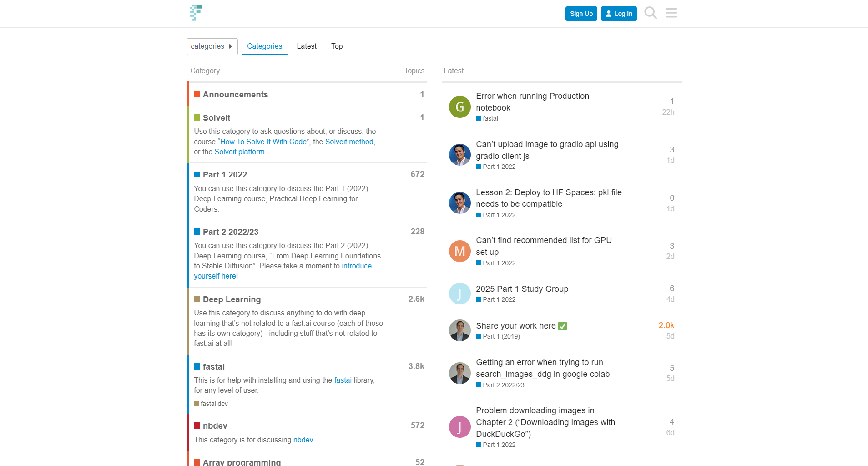Click the fast.ai forum logo
The width and height of the screenshot is (868, 466).
tap(196, 13)
